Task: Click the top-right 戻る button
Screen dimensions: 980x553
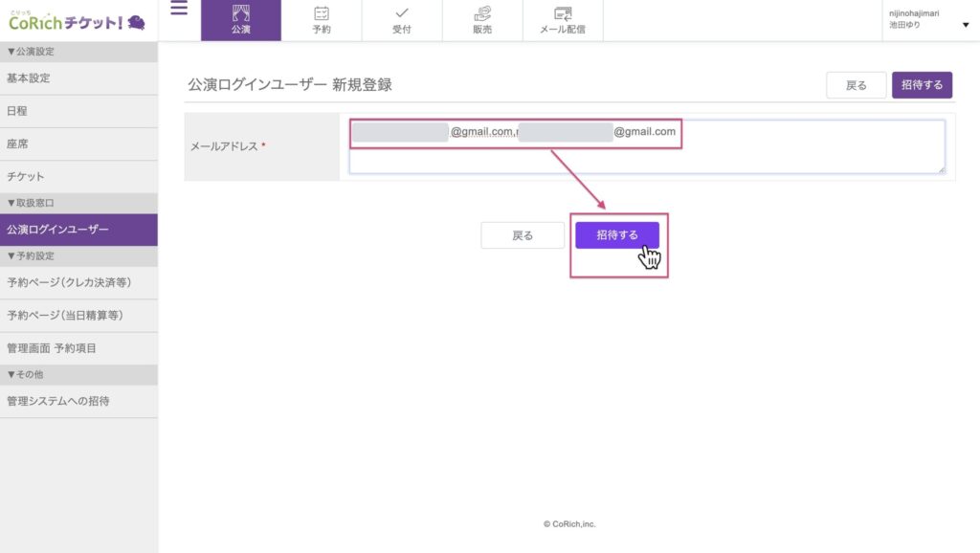Action: pos(856,85)
